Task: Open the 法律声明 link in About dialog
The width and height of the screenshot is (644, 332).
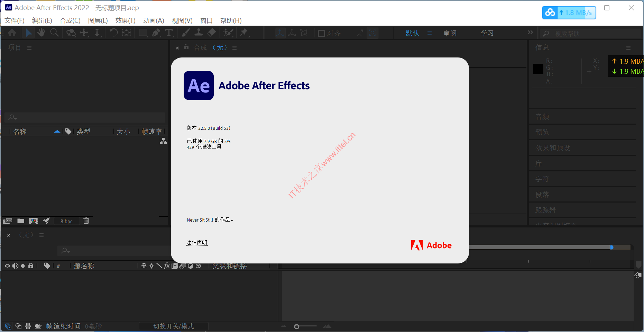Action: 197,243
